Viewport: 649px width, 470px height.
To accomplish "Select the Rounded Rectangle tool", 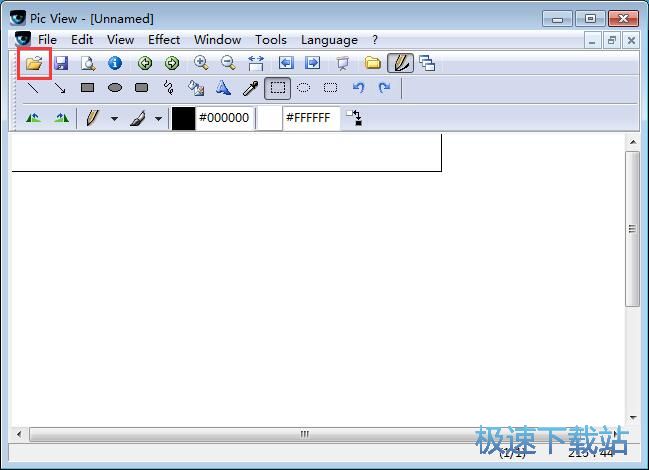I will [142, 88].
